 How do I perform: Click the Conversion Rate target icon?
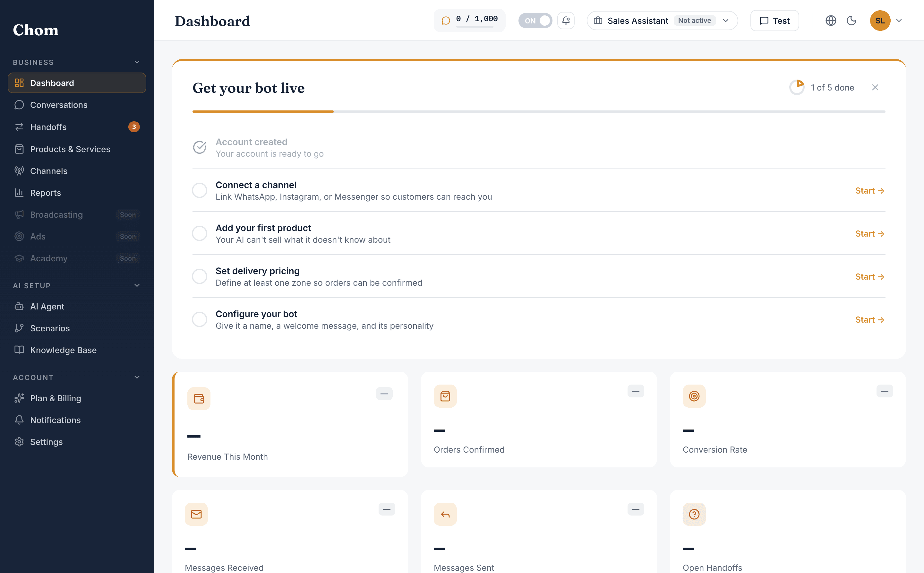694,396
